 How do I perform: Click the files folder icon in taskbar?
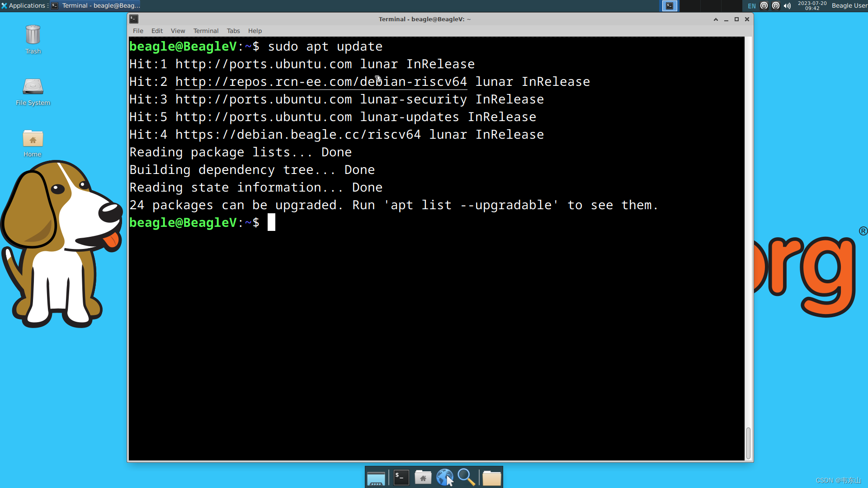point(492,477)
